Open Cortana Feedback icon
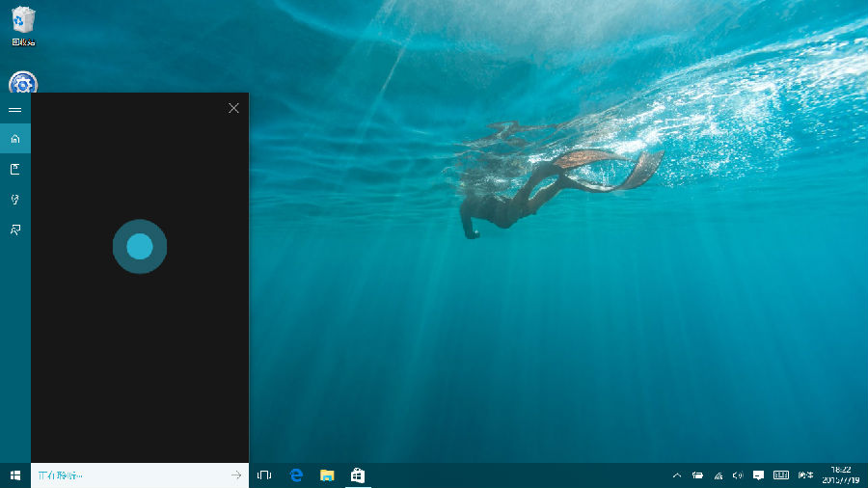Image resolution: width=868 pixels, height=488 pixels. click(x=14, y=230)
